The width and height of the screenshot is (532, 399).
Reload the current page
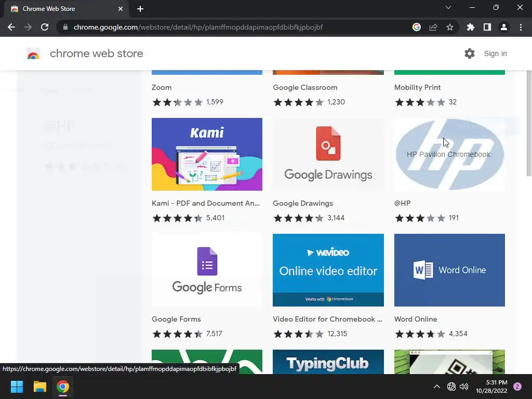45,27
